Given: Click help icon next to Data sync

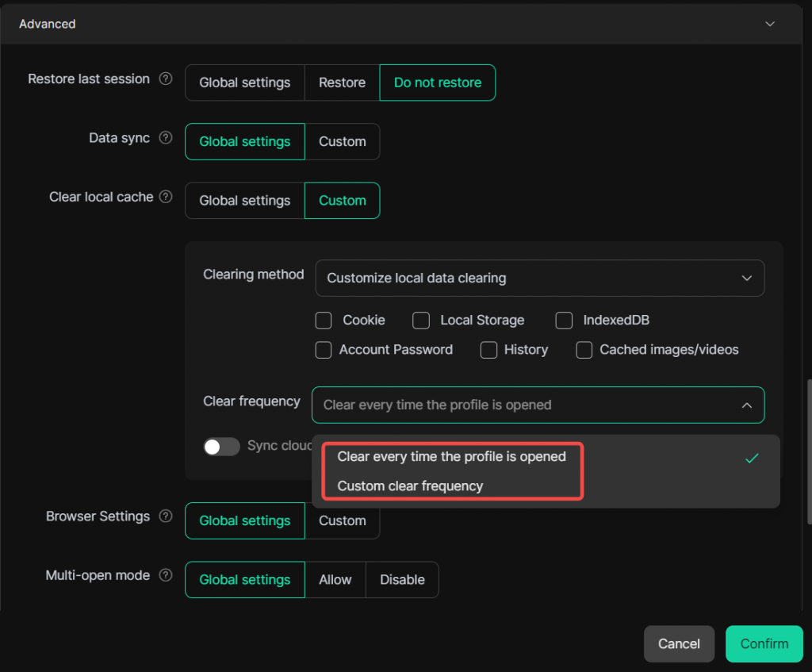Looking at the screenshot, I should tap(166, 138).
